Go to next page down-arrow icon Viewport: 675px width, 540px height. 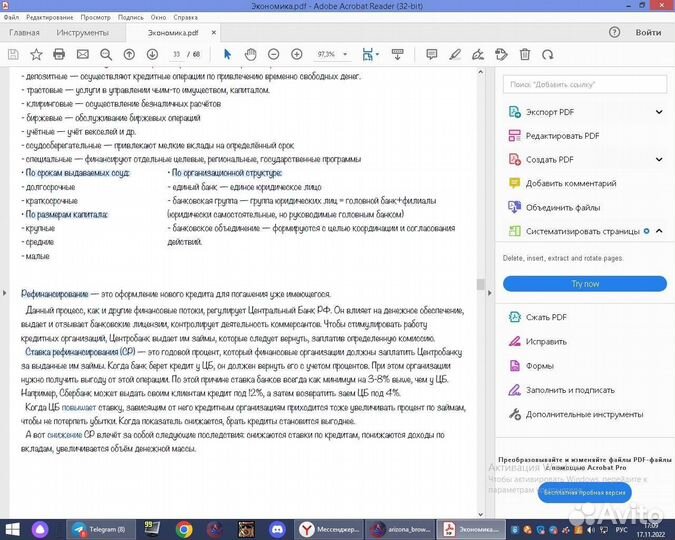point(152,54)
